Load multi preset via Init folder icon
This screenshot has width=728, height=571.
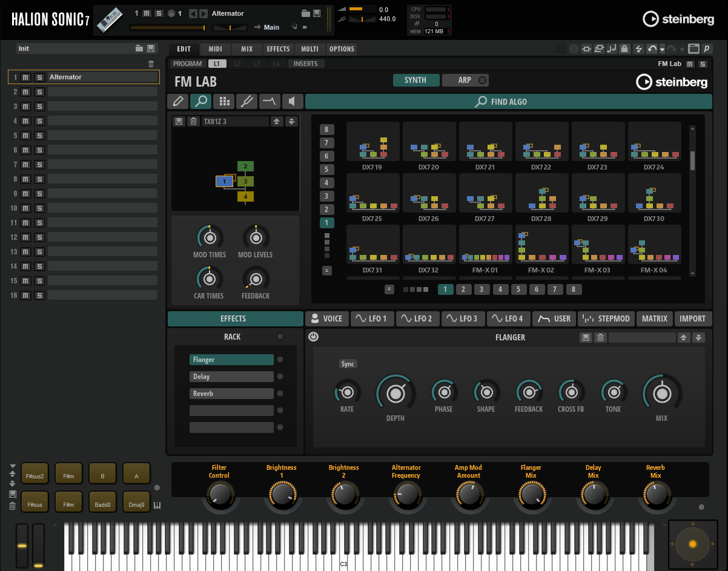[139, 48]
